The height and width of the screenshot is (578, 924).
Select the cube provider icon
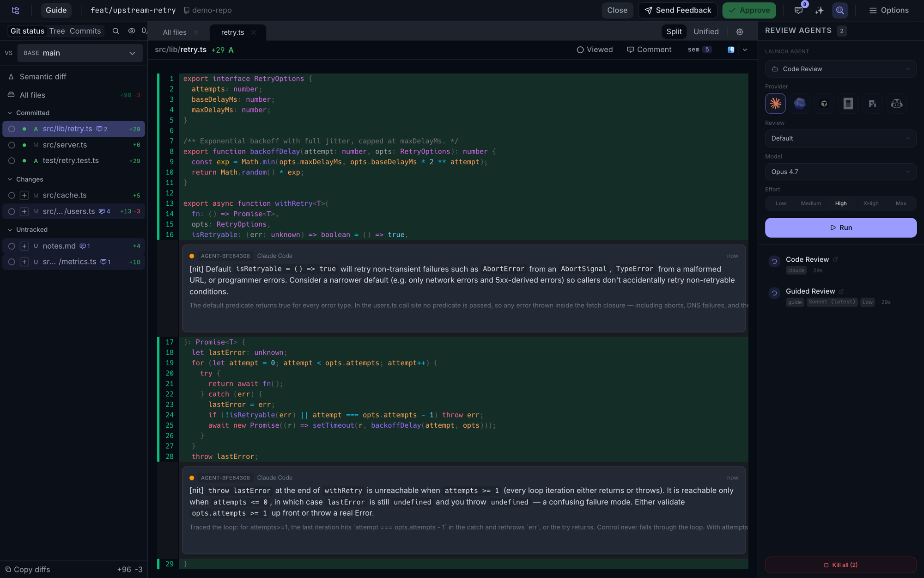coord(824,104)
